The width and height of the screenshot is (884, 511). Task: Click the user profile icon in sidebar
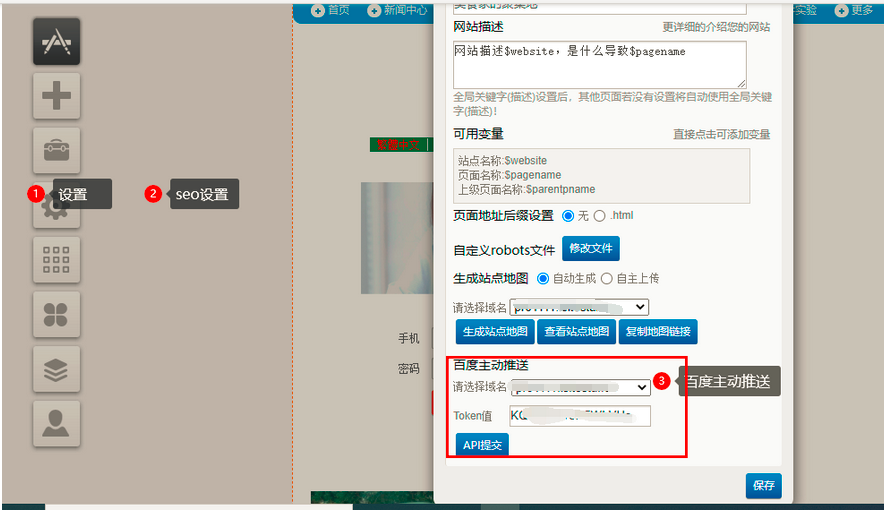click(56, 424)
